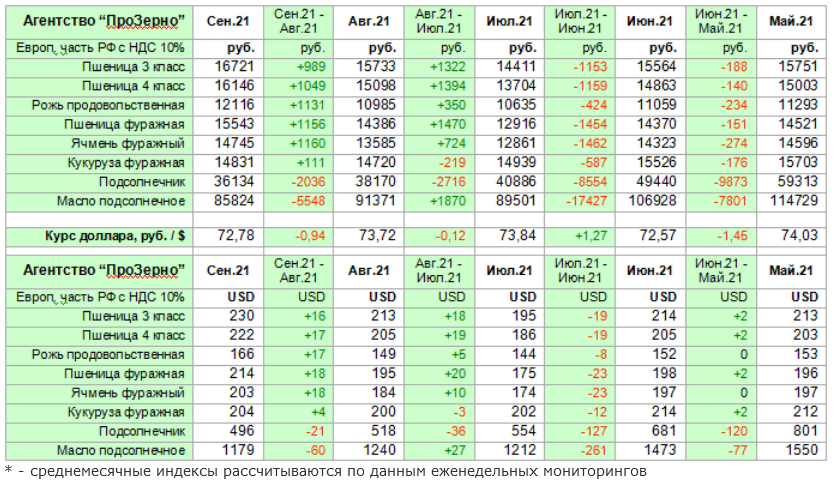Select the 15543 feed wheat value
The height and width of the screenshot is (483, 835).
click(x=228, y=125)
